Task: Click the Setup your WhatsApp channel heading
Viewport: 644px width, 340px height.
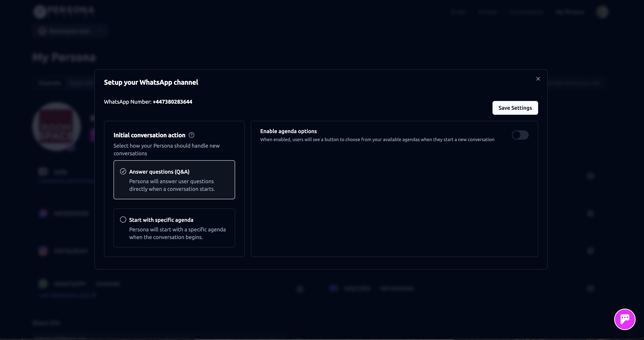Action: [151, 82]
